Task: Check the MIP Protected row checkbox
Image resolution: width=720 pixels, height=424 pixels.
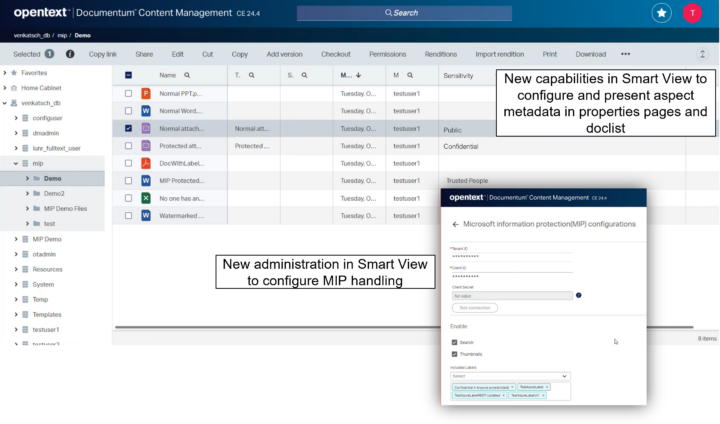Action: [x=128, y=181]
